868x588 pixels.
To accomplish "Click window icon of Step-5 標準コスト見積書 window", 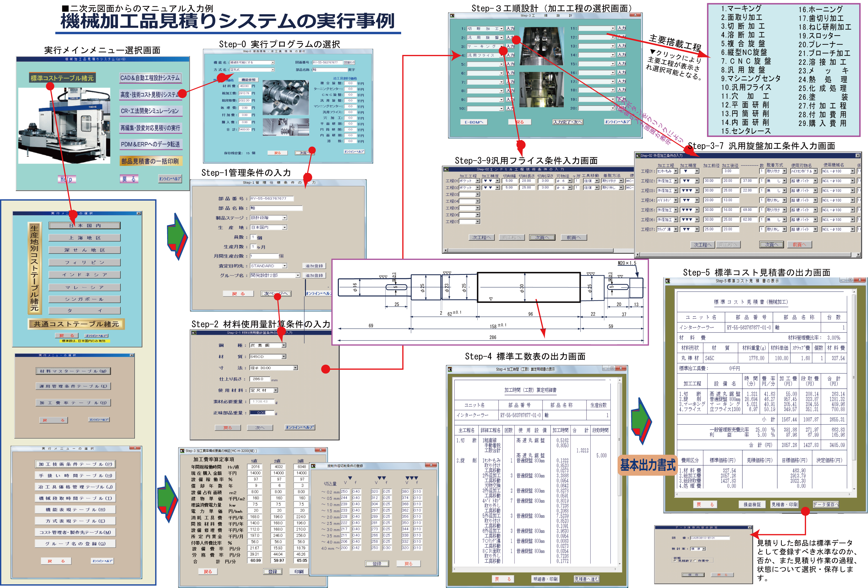I will click(668, 281).
